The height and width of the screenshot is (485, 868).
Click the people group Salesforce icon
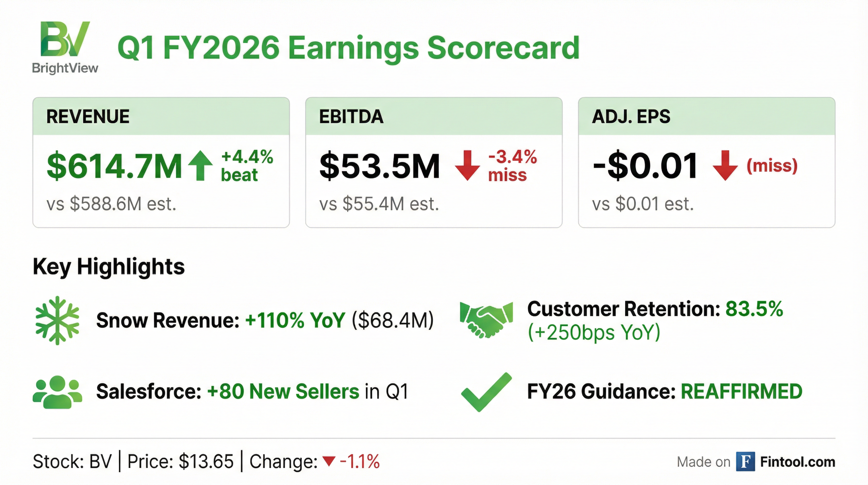[x=57, y=392]
